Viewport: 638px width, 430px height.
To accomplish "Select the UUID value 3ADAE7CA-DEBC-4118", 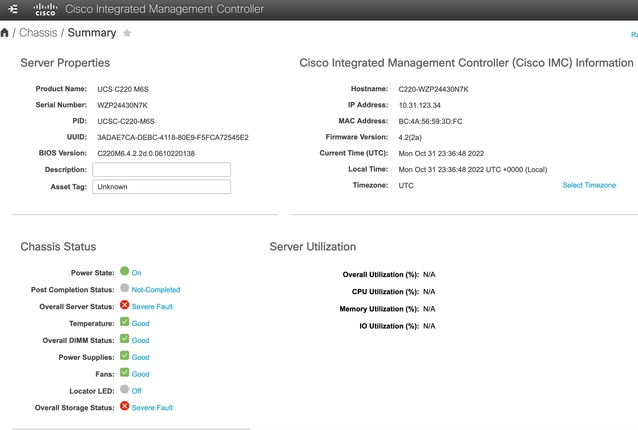I will point(173,138).
